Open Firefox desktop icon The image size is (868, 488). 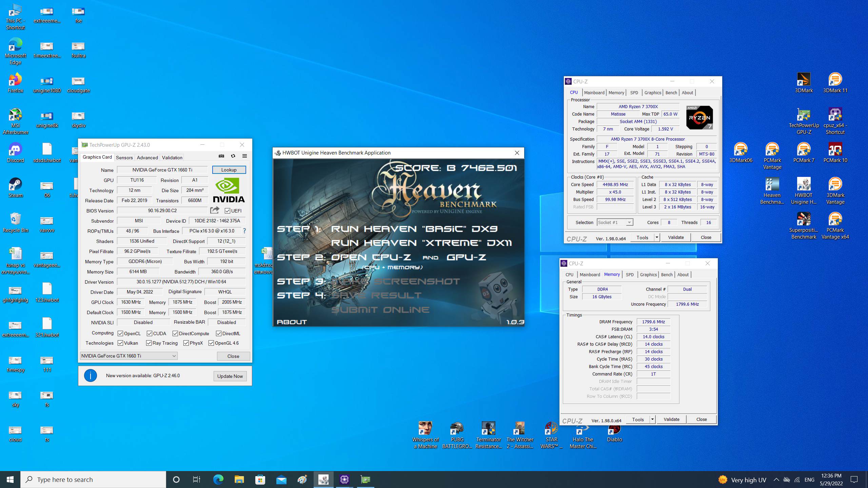pos(15,83)
